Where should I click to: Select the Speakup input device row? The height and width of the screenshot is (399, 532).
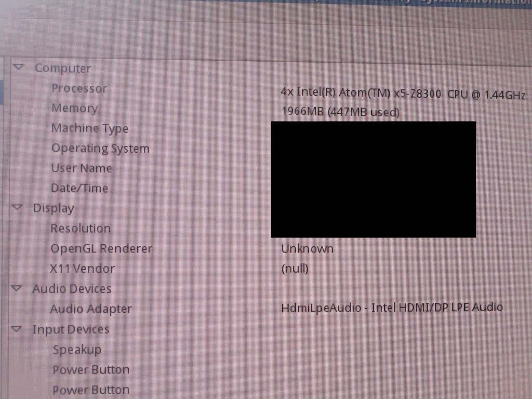(x=77, y=350)
